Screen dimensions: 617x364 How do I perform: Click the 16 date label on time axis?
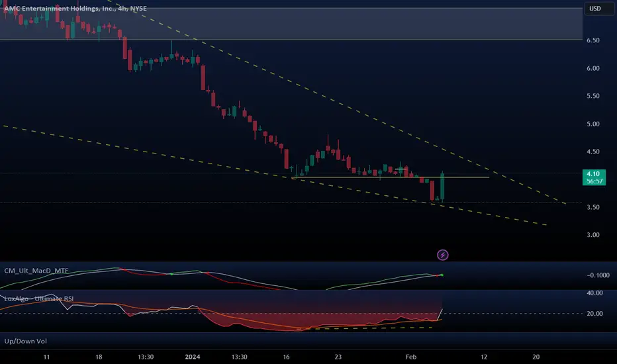pyautogui.click(x=286, y=357)
